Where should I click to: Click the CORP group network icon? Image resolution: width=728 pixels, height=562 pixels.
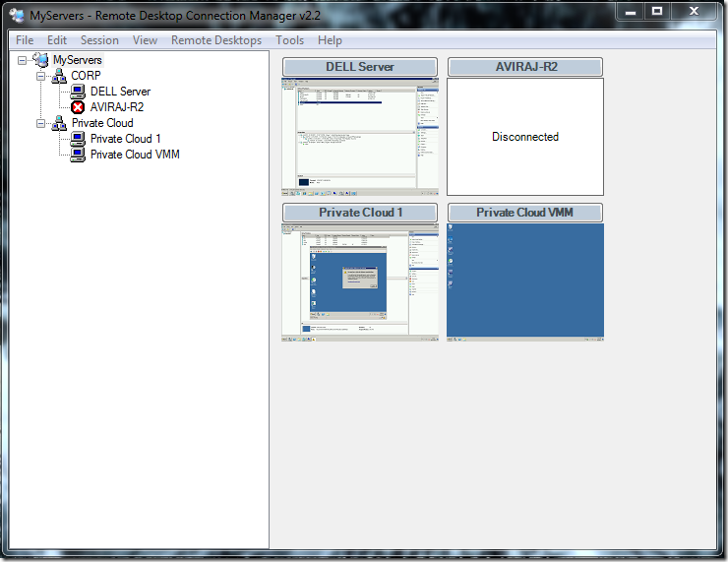(x=59, y=76)
